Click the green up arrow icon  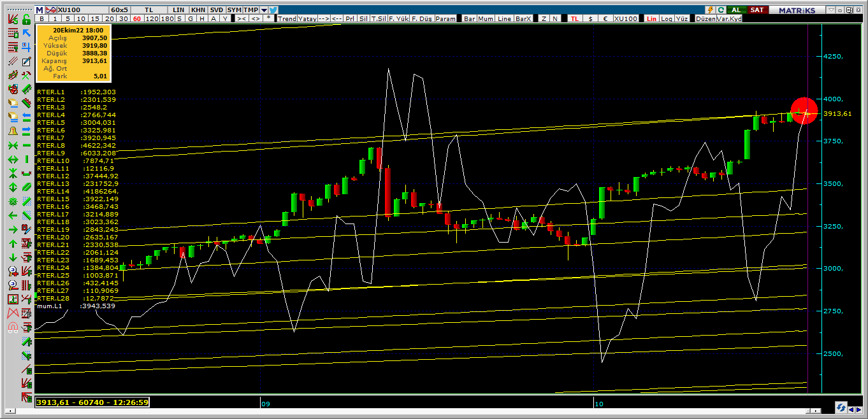click(13, 243)
